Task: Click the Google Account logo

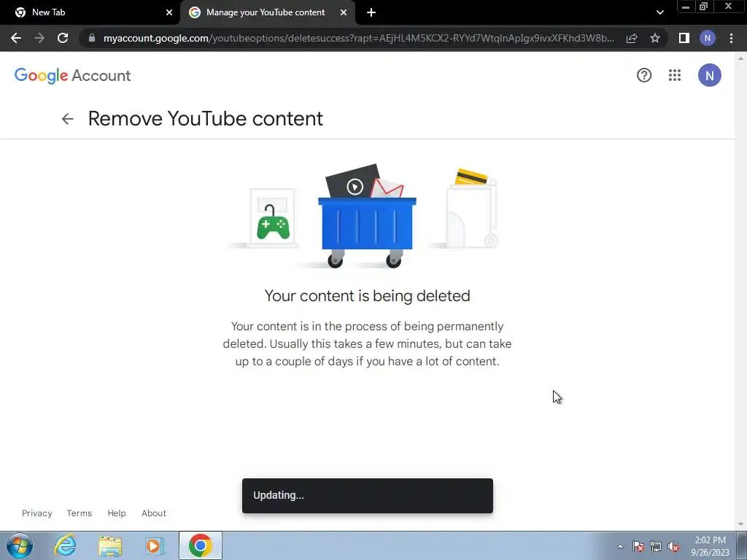Action: click(x=72, y=76)
